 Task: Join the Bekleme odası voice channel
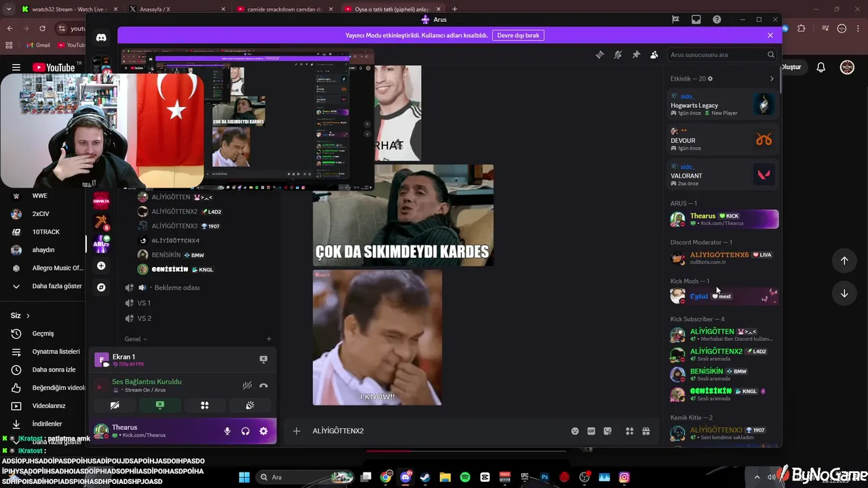click(176, 287)
